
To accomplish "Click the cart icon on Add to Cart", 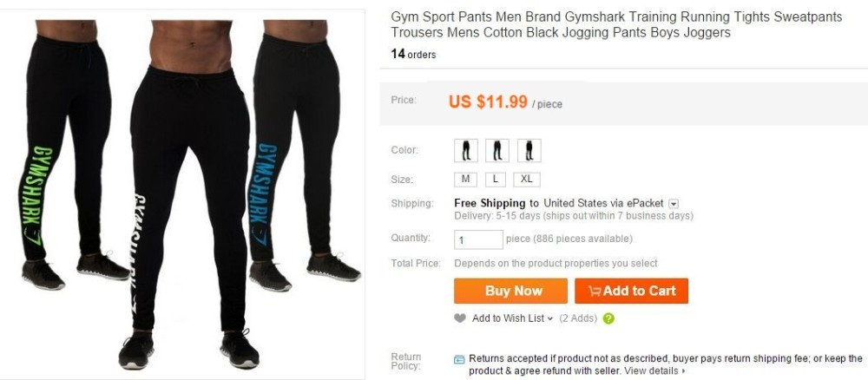I will 595,291.
